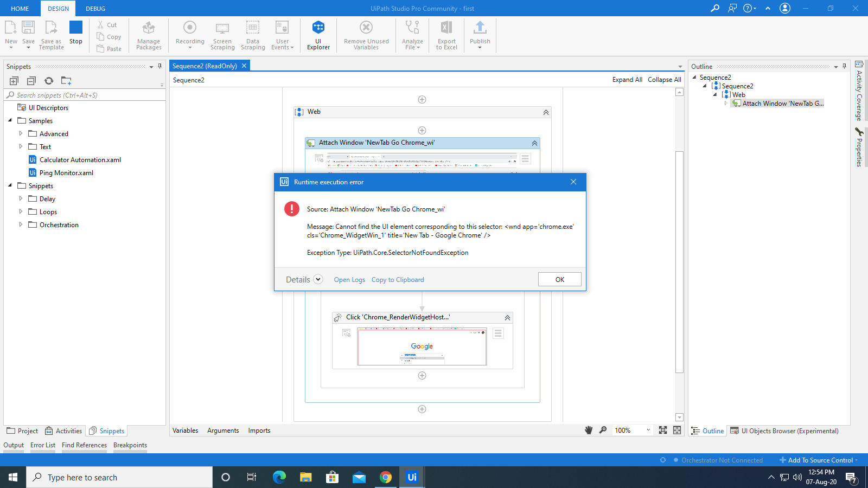Collapse the Click activity
Image resolution: width=868 pixels, height=488 pixels.
click(x=507, y=318)
